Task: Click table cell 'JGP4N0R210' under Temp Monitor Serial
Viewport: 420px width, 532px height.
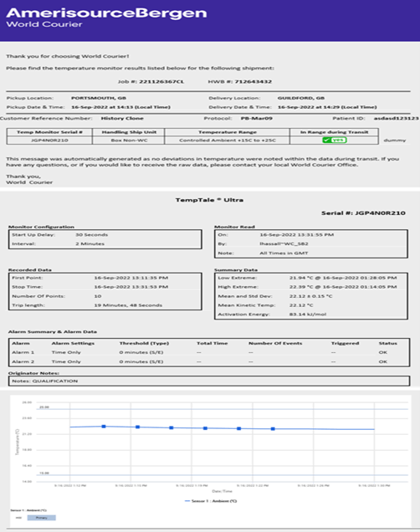Action: (x=49, y=141)
